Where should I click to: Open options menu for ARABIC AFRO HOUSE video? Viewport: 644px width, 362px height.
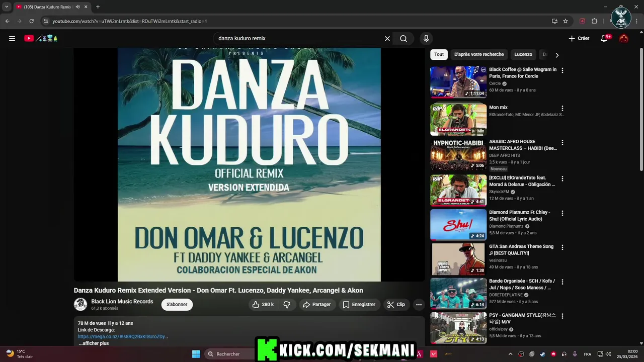pyautogui.click(x=562, y=142)
